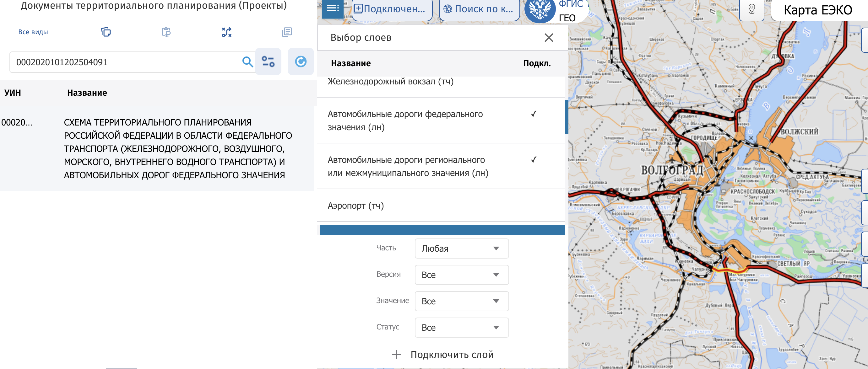Viewport: 868px width, 369px height.
Task: Click the Подкл. column header
Action: pyautogui.click(x=537, y=63)
